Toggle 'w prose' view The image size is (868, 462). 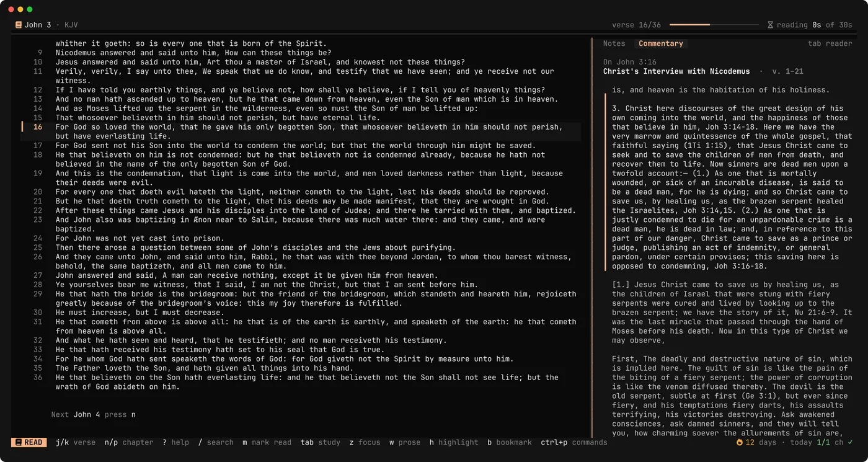pos(405,442)
